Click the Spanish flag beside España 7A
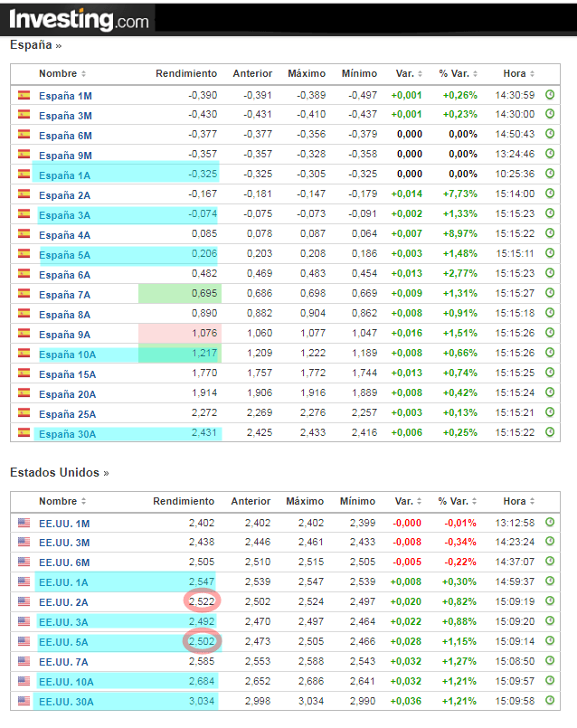The height and width of the screenshot is (728, 577). tap(24, 294)
